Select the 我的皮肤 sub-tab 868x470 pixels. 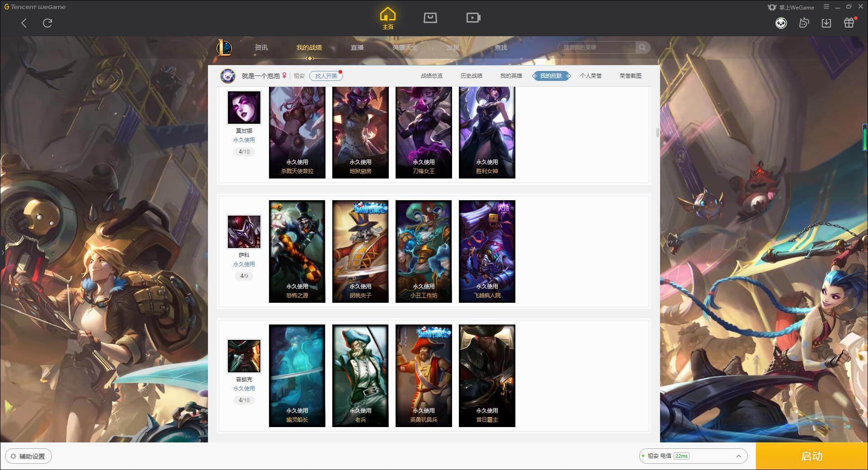551,76
